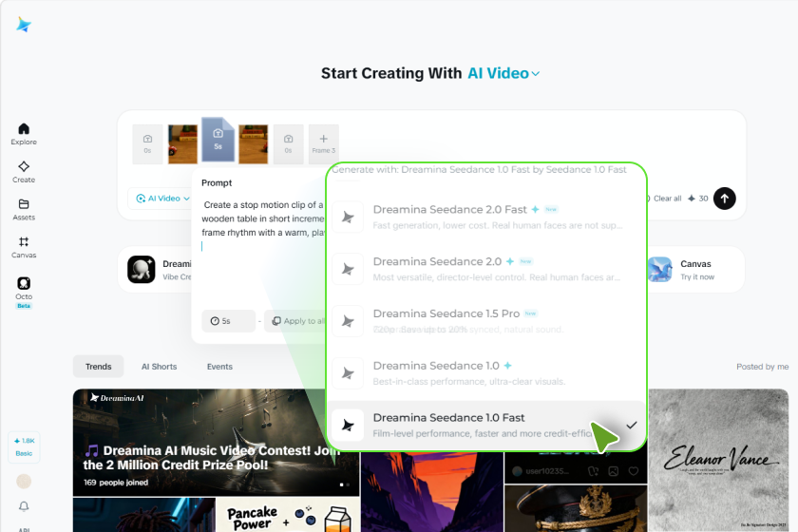Open the user profile avatar
This screenshot has height=532, width=798.
point(24,481)
